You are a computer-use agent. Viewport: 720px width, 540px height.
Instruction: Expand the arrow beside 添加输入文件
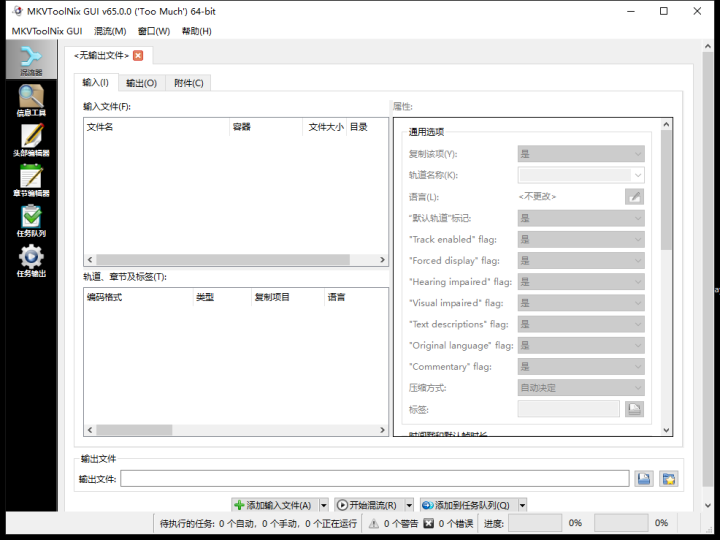(x=324, y=505)
